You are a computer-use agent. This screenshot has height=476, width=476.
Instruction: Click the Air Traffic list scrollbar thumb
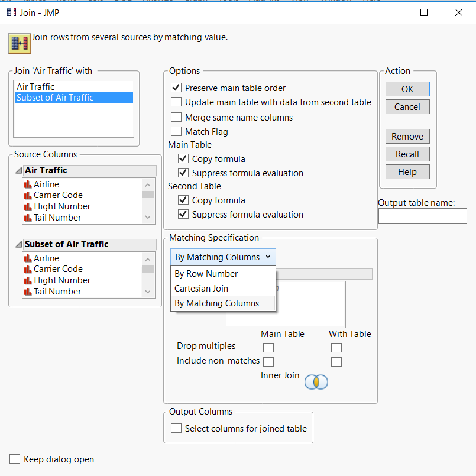148,195
